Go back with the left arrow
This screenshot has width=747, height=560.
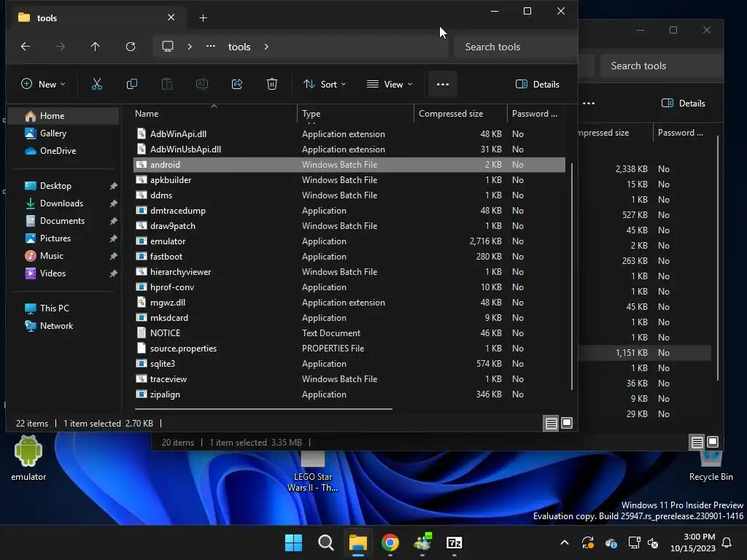(26, 47)
